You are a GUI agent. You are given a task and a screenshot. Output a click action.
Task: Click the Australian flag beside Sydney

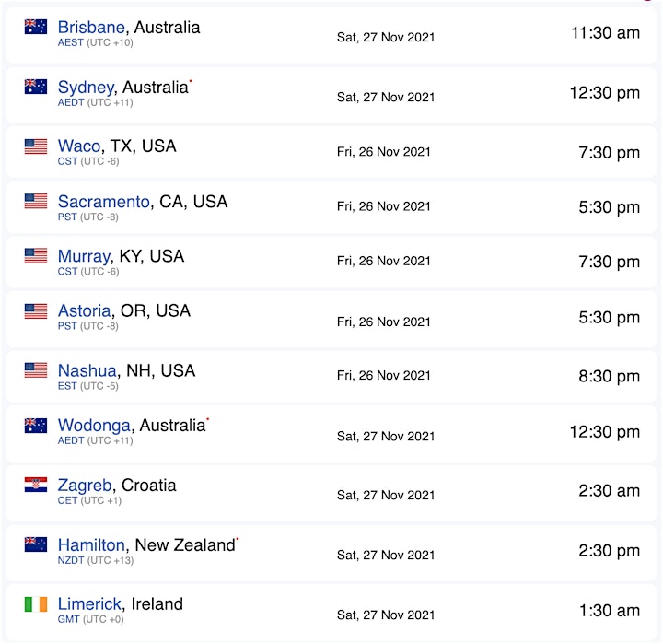pos(36,87)
